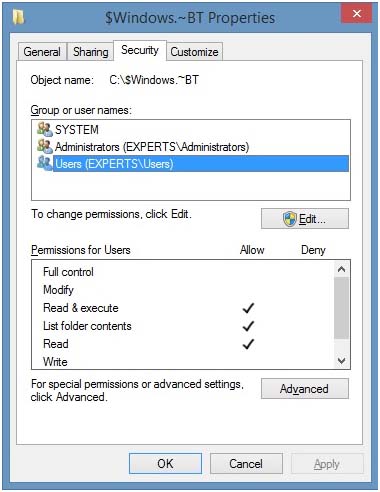This screenshot has height=492, width=380.
Task: Switch to the General tab
Action: coord(42,52)
